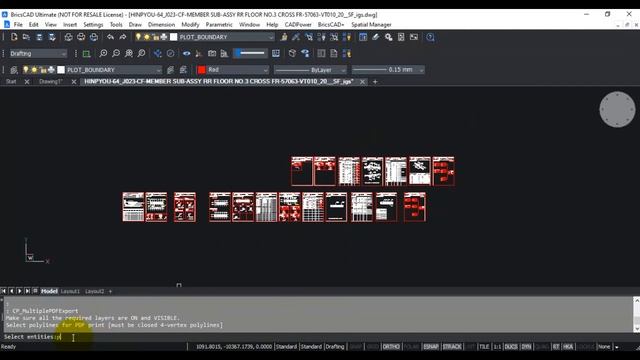Click the eye look-from icon

[x=186, y=53]
